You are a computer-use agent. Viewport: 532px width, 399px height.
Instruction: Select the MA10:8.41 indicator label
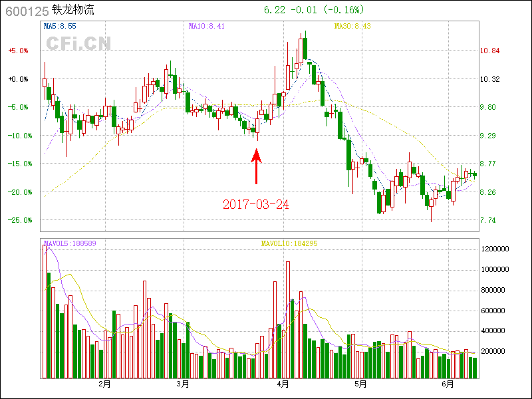click(x=205, y=26)
